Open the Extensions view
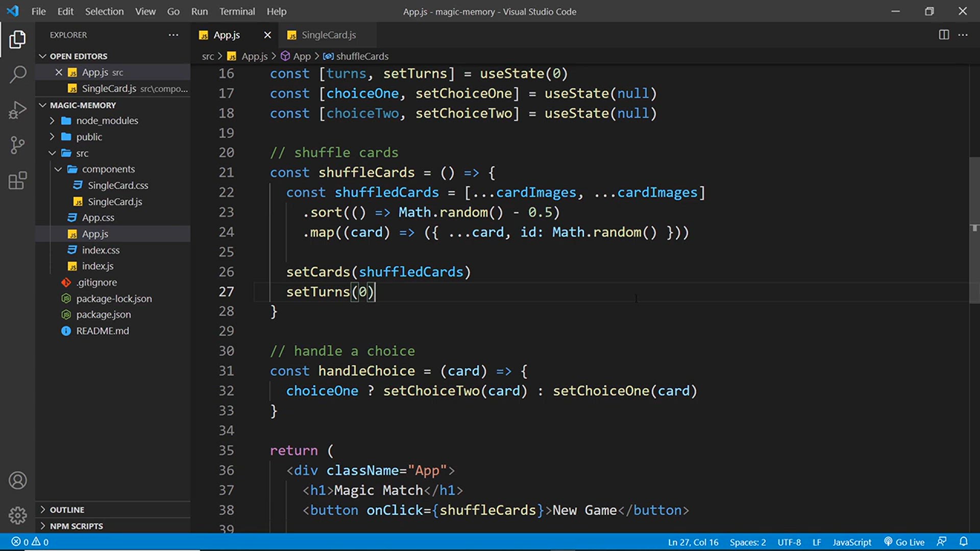Screen dimensions: 980x551 [x=17, y=180]
